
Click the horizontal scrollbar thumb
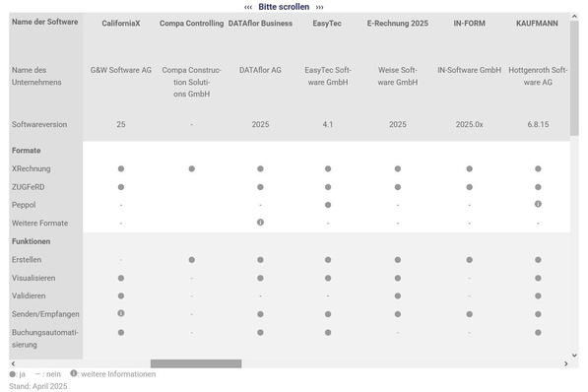tap(196, 363)
